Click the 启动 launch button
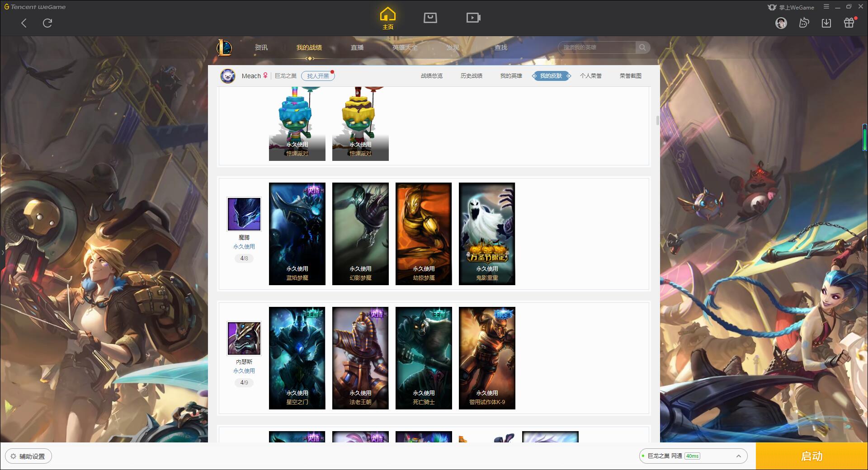Image resolution: width=868 pixels, height=470 pixels. click(x=811, y=456)
